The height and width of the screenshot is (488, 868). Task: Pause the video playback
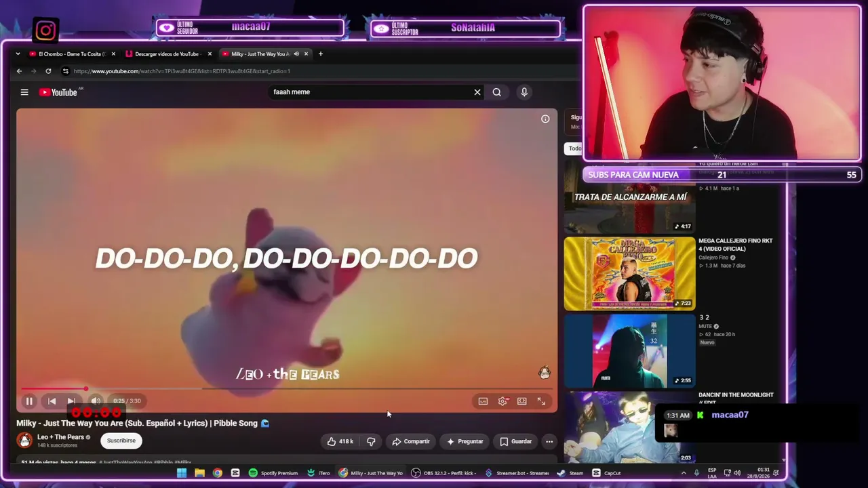[29, 401]
